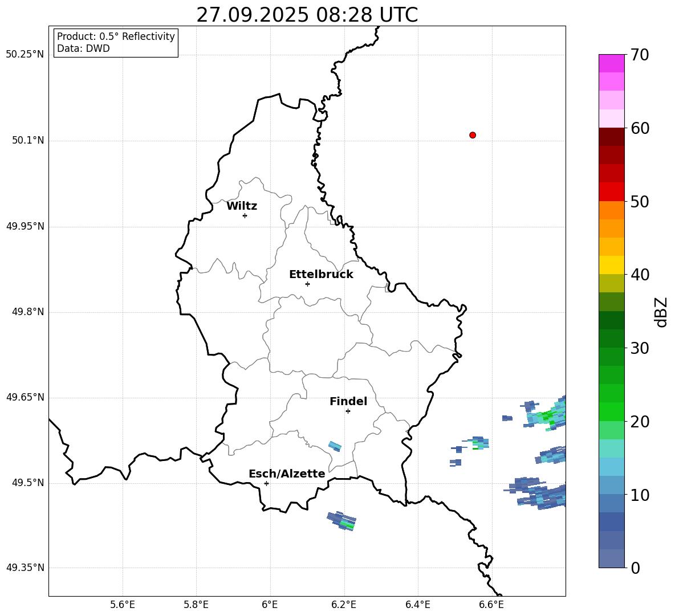Click the 49.65°N latitude label
This screenshot has height=616, width=675.
[x=25, y=397]
